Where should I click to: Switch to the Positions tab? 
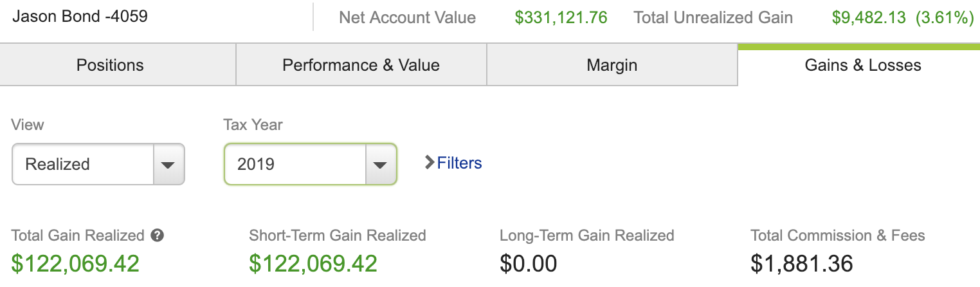point(110,65)
